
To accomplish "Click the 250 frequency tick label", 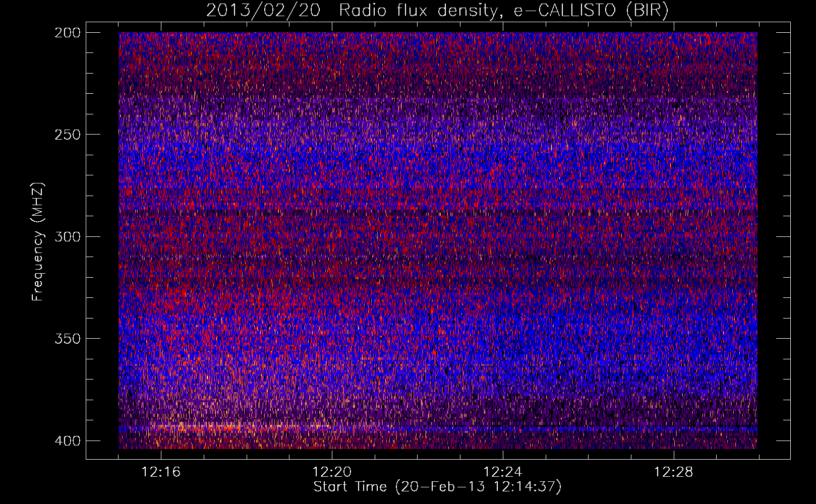I will point(67,135).
